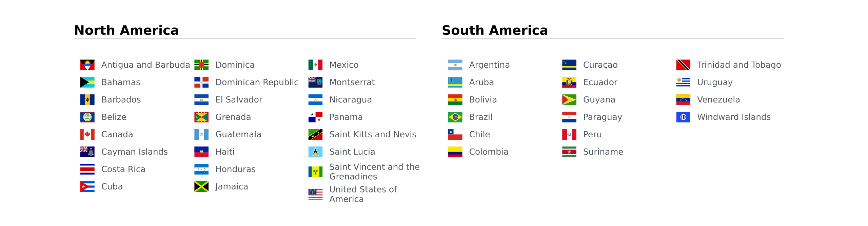Click the South America heading

495,30
